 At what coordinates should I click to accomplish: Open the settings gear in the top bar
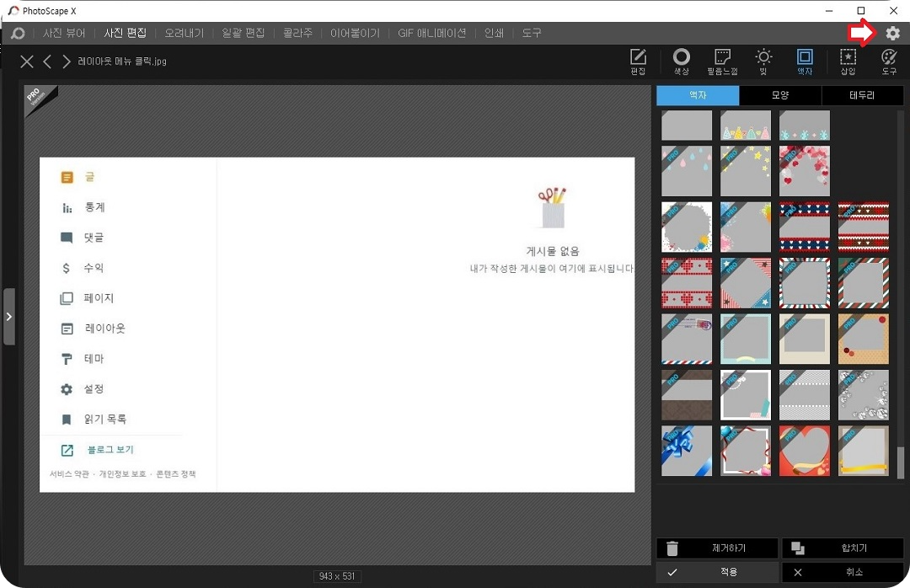click(892, 33)
